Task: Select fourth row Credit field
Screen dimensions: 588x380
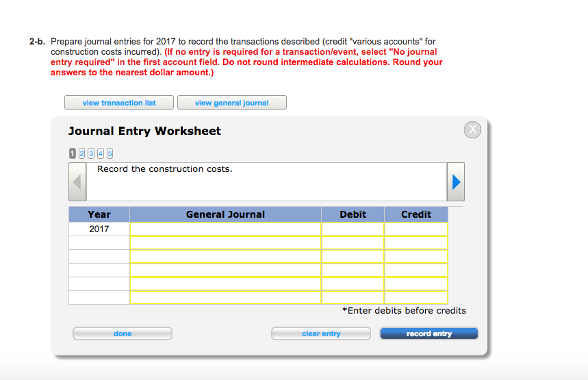Action: click(416, 270)
